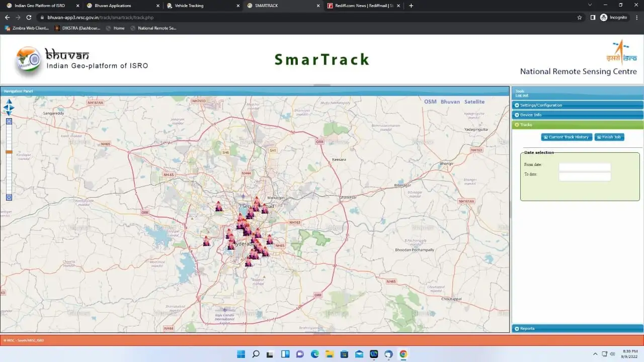Pan the map up with the north arrow

(9, 102)
